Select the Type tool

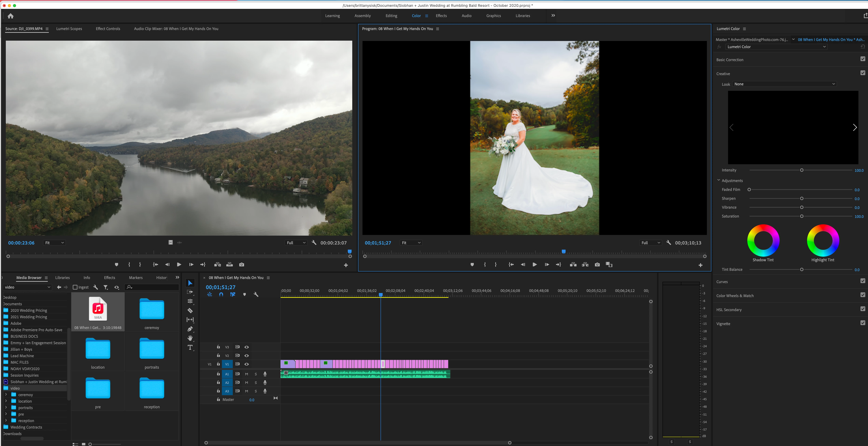(x=190, y=348)
